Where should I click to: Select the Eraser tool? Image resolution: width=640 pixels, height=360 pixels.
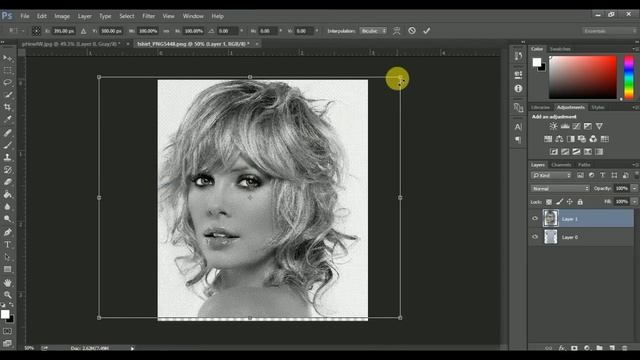[7, 182]
